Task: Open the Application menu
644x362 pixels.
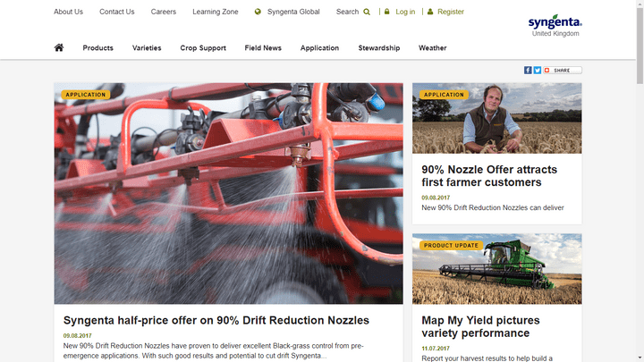Action: [319, 48]
